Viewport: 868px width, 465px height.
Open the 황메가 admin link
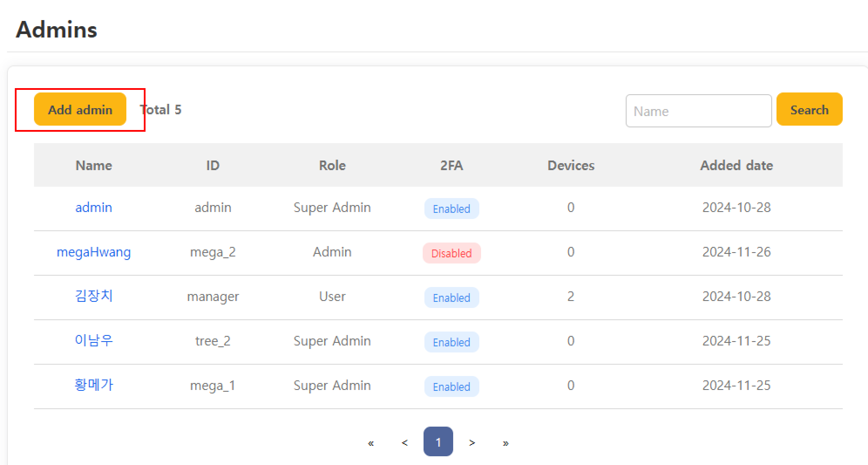[x=94, y=386]
